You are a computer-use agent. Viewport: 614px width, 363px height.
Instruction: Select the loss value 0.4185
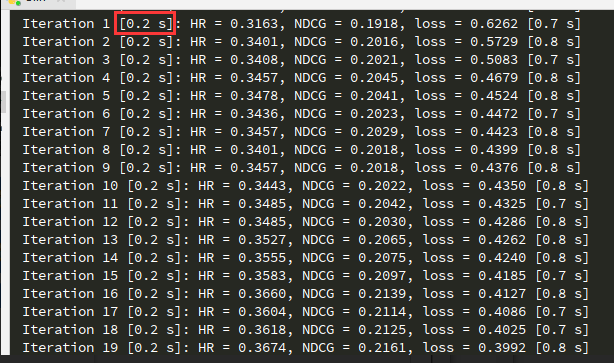pos(502,276)
